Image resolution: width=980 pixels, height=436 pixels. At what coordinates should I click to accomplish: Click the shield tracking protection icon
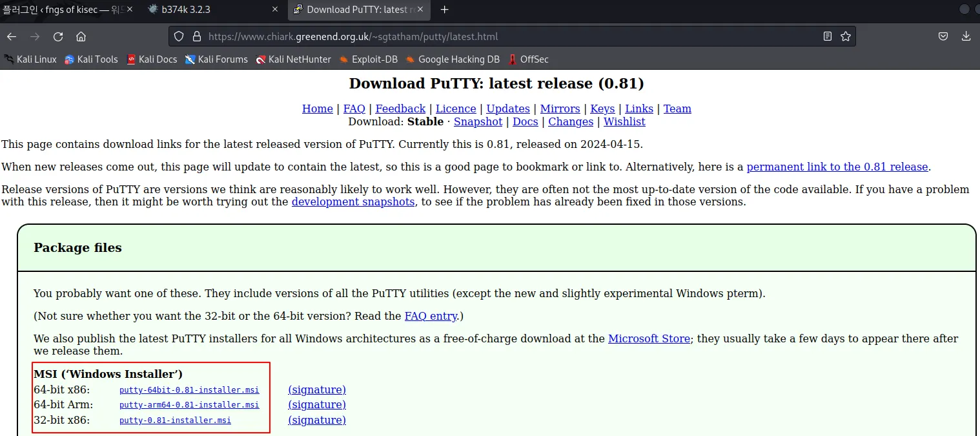(179, 36)
